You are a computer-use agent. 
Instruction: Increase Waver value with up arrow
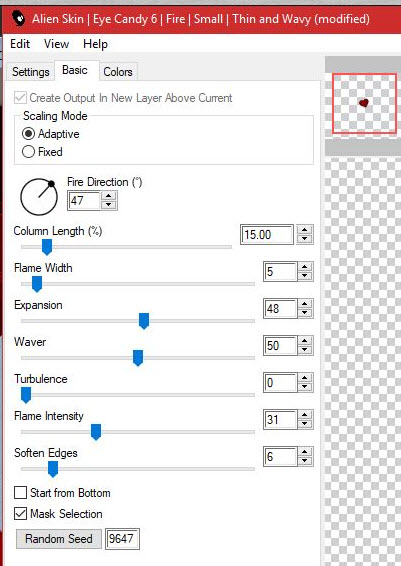pos(305,341)
